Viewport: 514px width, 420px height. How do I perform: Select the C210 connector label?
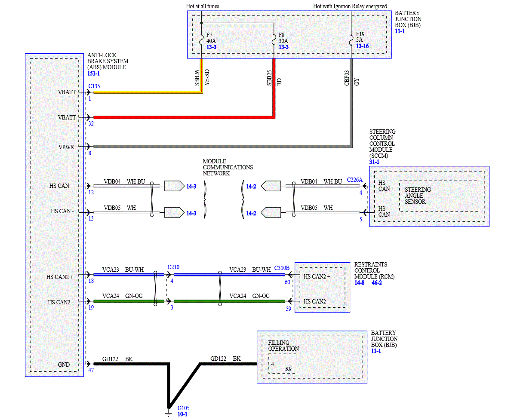[173, 267]
